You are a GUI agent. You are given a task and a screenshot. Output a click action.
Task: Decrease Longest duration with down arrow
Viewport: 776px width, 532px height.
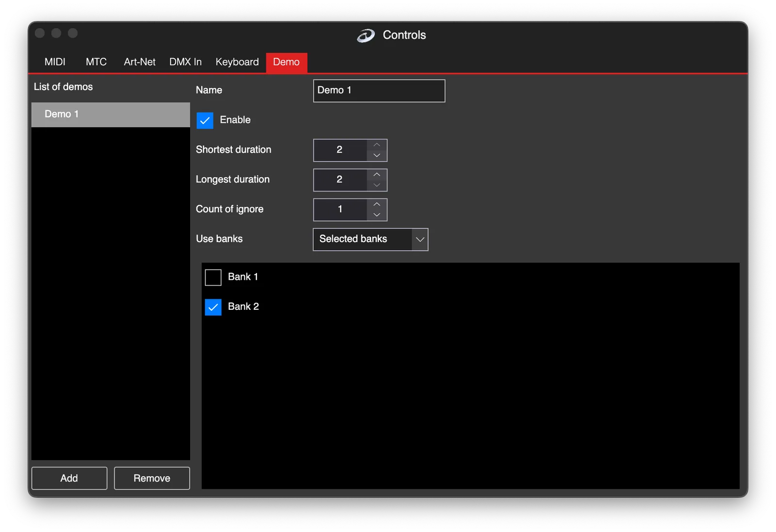click(x=377, y=185)
